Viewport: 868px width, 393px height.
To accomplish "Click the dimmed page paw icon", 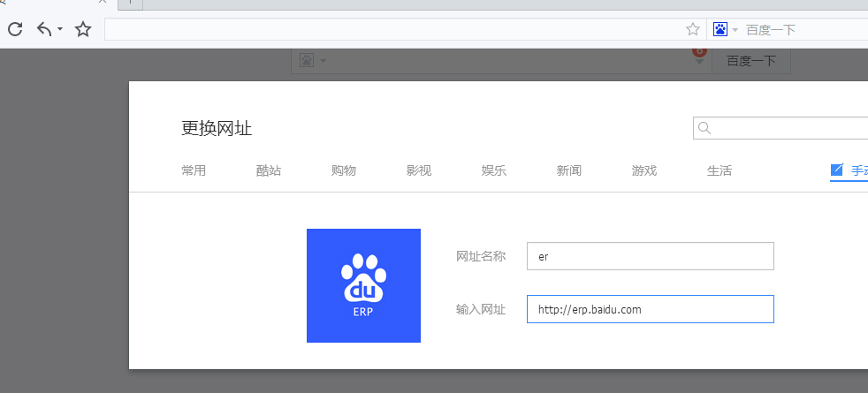I will (x=307, y=60).
